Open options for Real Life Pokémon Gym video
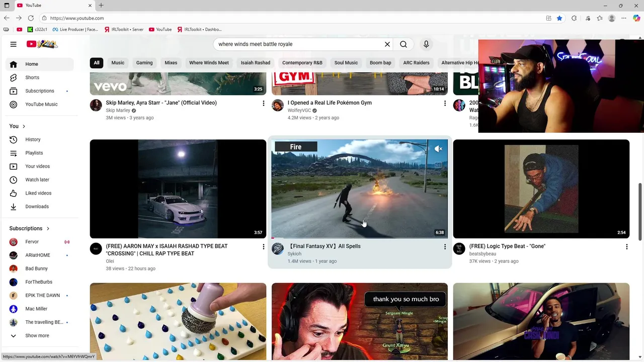 445,103
